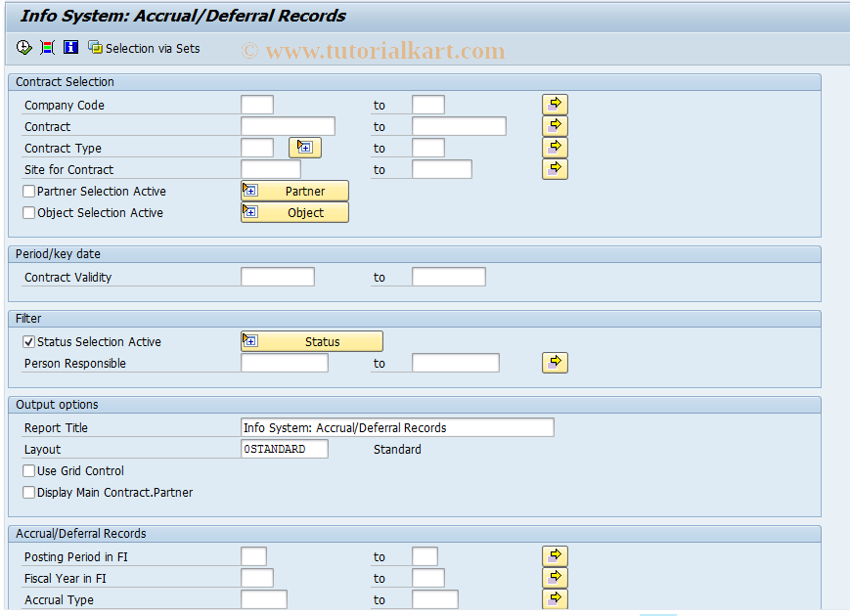Open multiple selection for Person Responsible
This screenshot has height=616, width=850.
pyautogui.click(x=555, y=363)
